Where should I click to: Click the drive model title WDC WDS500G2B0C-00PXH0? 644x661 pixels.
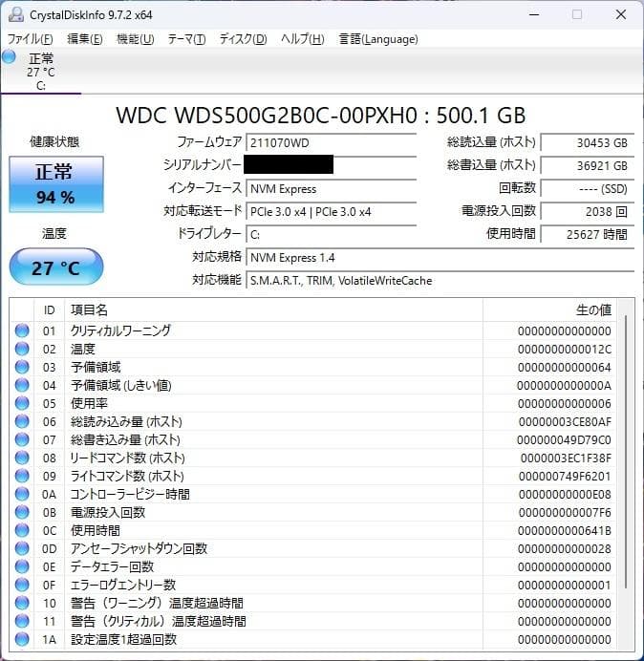coord(321,115)
